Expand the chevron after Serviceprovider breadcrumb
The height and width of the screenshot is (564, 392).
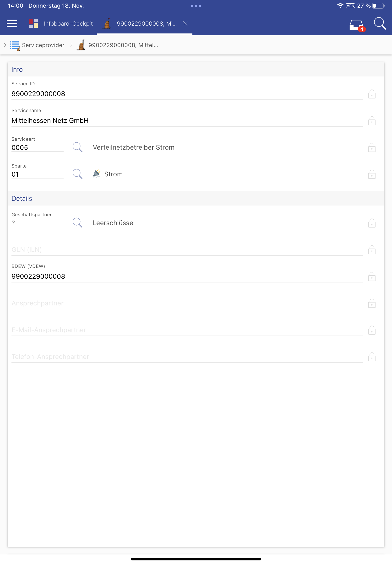pyautogui.click(x=71, y=45)
